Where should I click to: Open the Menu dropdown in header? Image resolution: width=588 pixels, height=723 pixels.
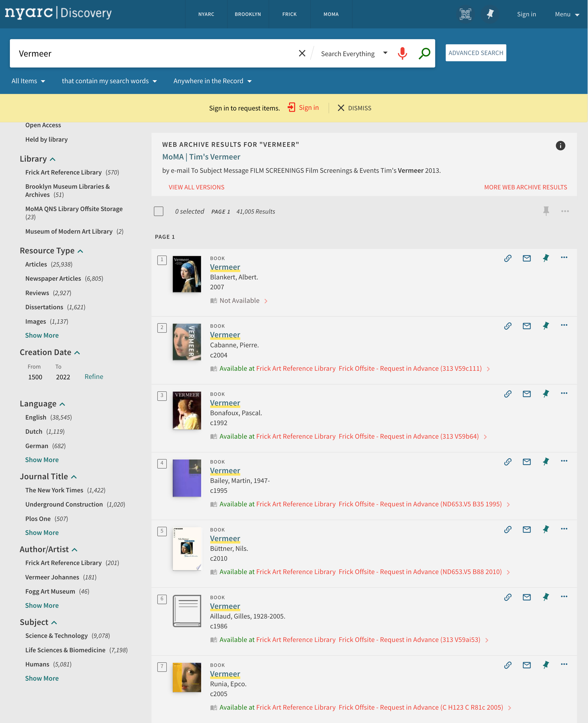(567, 14)
